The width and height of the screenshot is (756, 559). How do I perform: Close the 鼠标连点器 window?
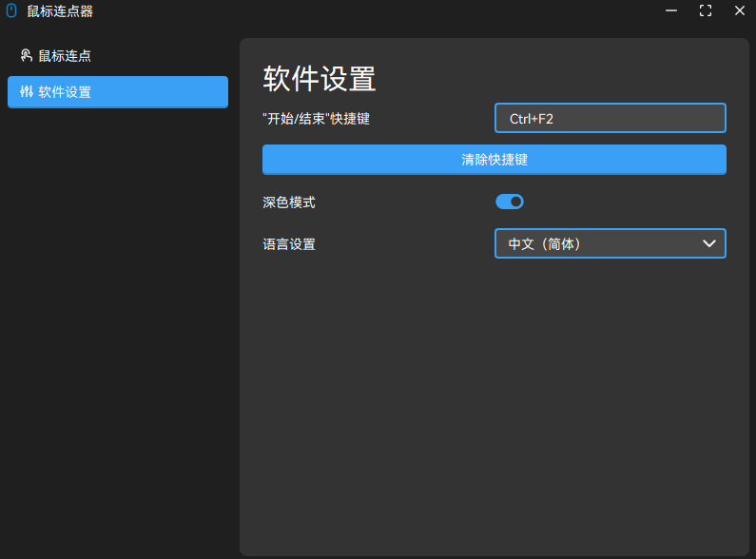tap(739, 11)
